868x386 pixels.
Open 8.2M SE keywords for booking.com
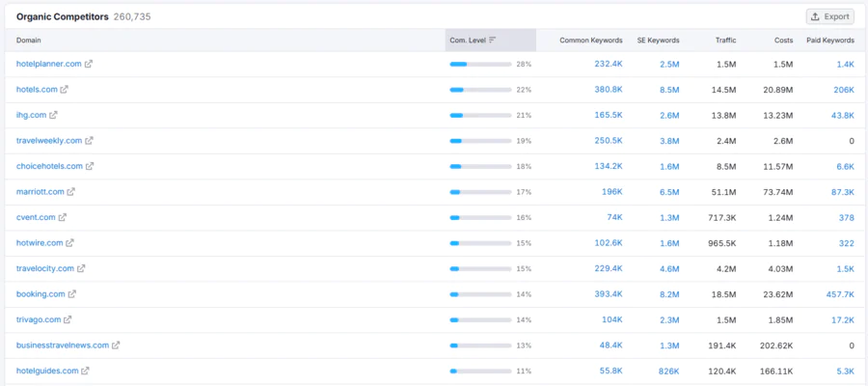(669, 294)
